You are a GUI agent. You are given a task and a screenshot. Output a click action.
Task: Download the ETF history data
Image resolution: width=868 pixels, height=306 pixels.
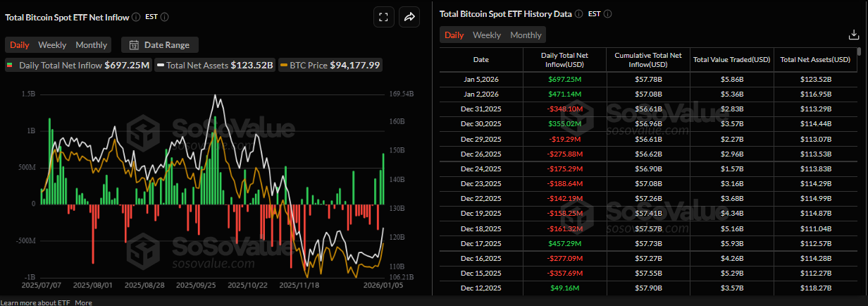coord(854,35)
